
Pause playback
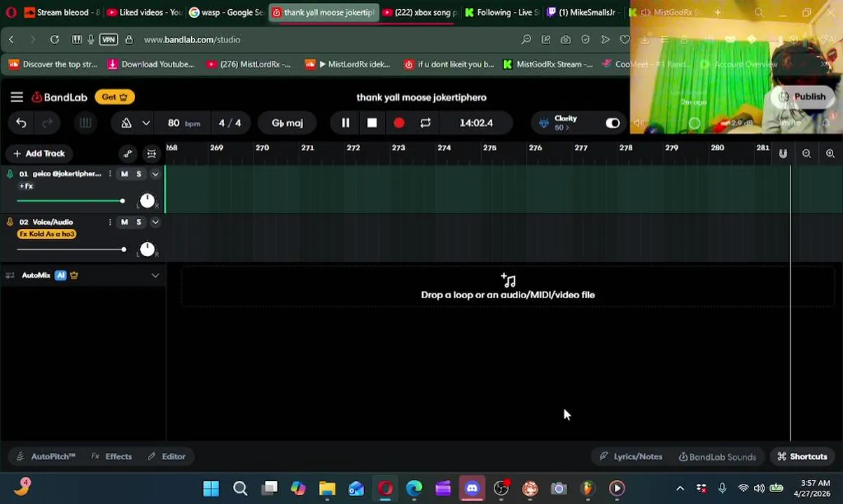(x=345, y=123)
